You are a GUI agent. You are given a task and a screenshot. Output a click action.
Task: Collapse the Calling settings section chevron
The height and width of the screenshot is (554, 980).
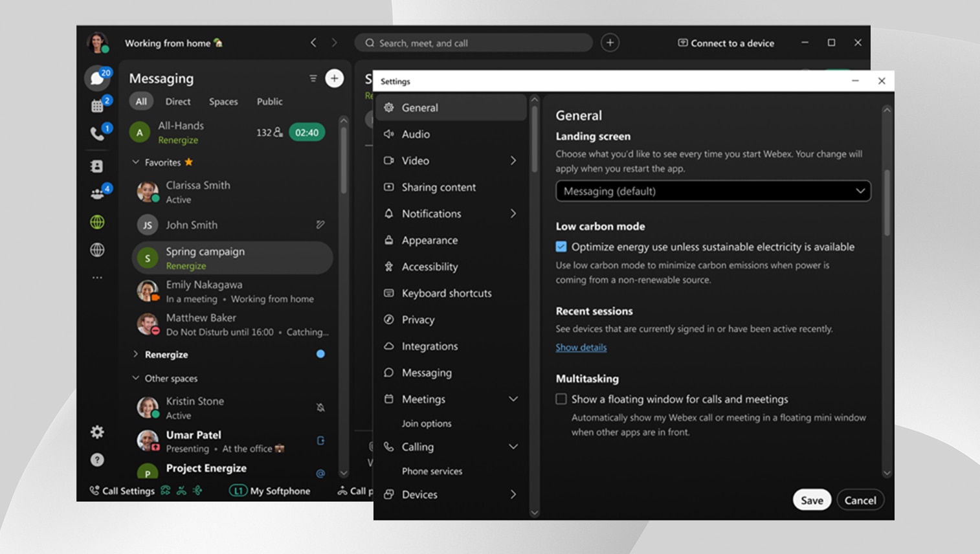[x=513, y=447]
